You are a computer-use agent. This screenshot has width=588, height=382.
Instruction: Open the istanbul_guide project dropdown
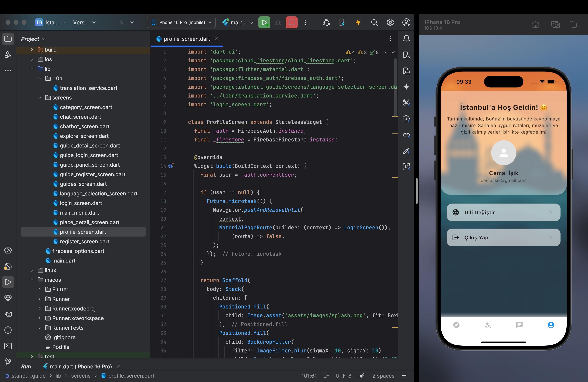pyautogui.click(x=51, y=22)
